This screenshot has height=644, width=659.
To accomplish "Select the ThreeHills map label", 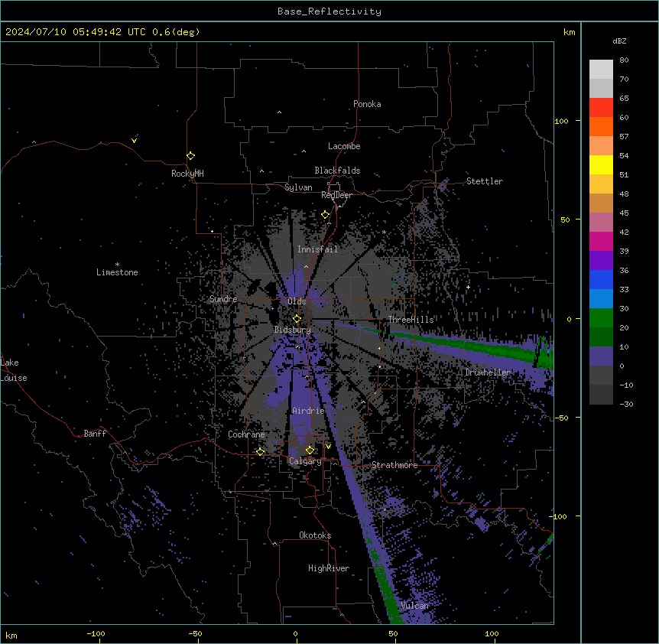I will 411,320.
